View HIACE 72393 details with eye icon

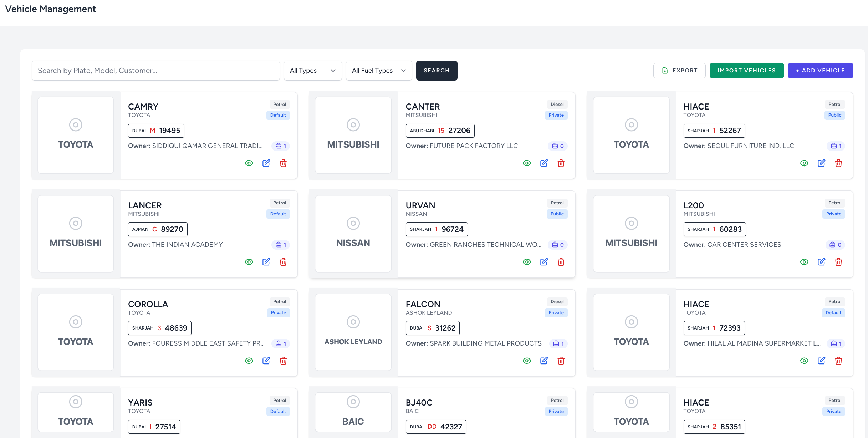[x=804, y=361]
